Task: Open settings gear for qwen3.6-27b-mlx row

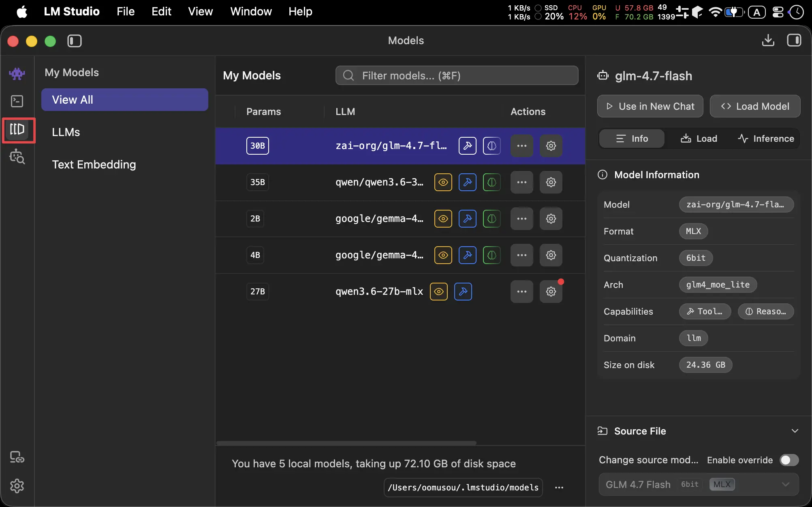Action: pos(551,292)
